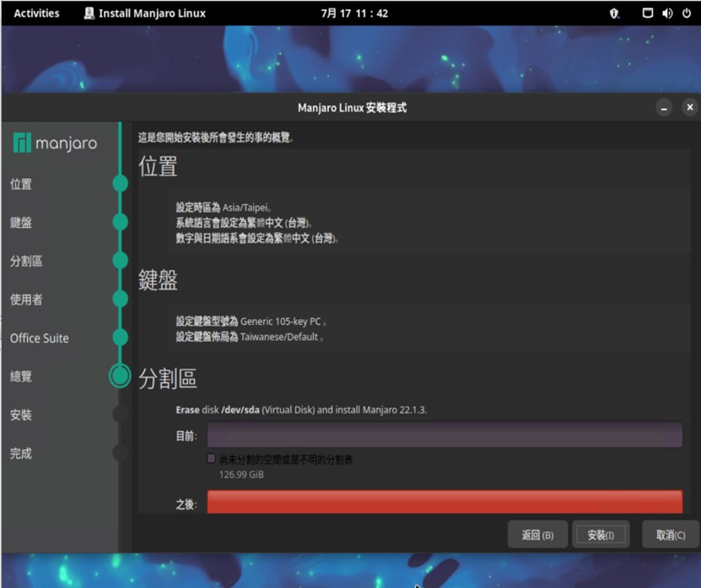Click the installer app icon in top bar
Image resolution: width=701 pixels, height=588 pixels.
[x=89, y=13]
